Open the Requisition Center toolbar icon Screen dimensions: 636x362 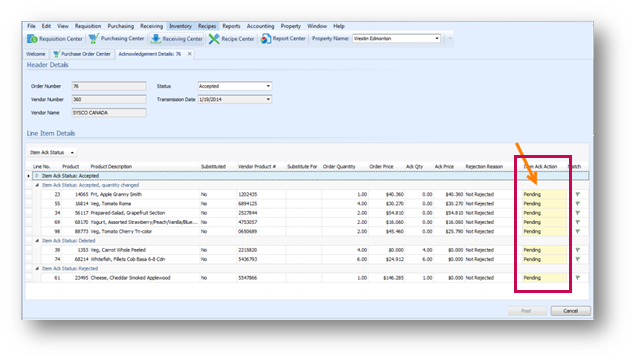point(32,39)
